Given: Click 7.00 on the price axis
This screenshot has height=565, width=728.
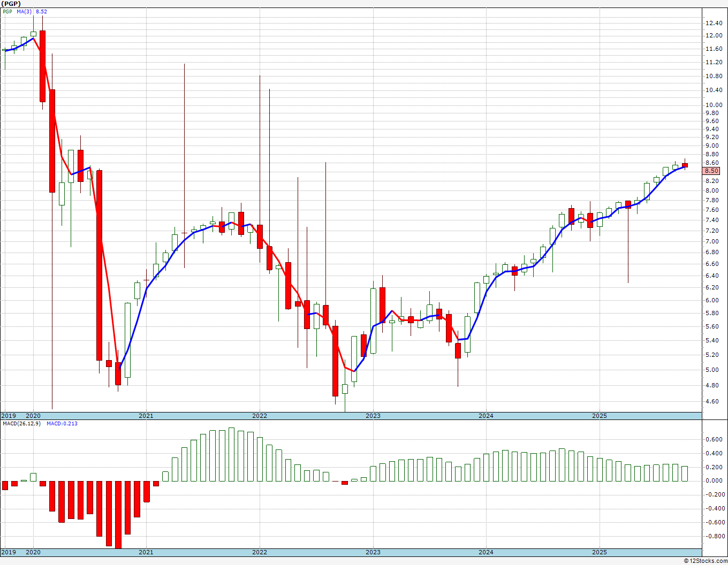Looking at the screenshot, I should pos(712,241).
